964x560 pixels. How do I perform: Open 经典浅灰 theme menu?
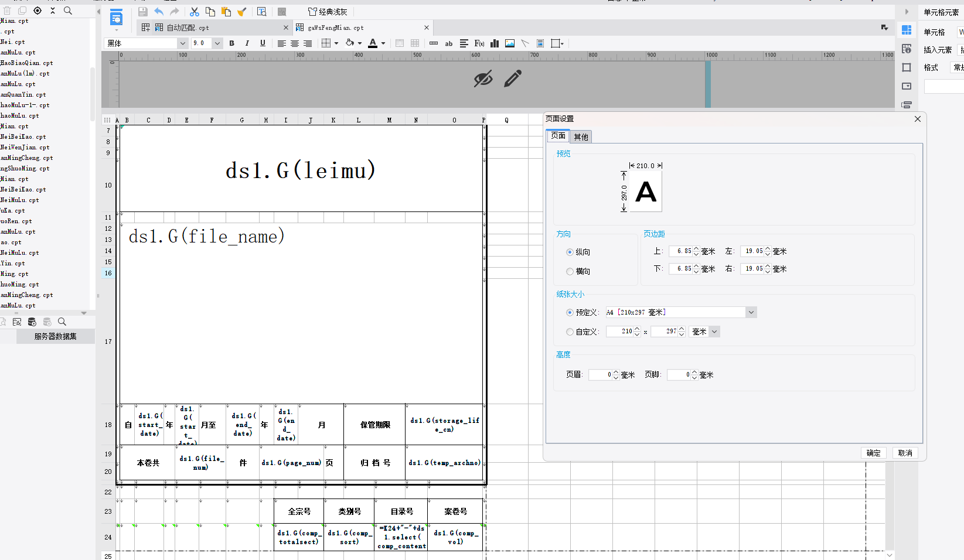pyautogui.click(x=328, y=12)
